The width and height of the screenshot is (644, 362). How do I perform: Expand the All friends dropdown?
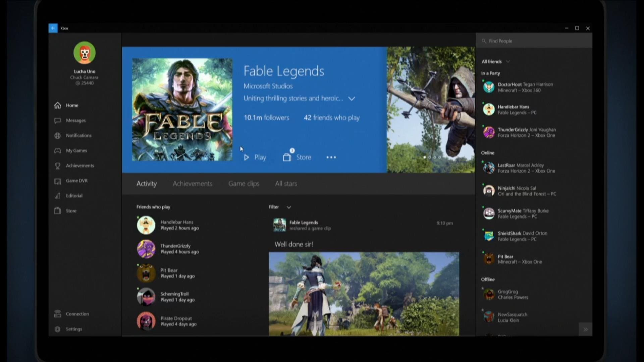[x=495, y=61]
